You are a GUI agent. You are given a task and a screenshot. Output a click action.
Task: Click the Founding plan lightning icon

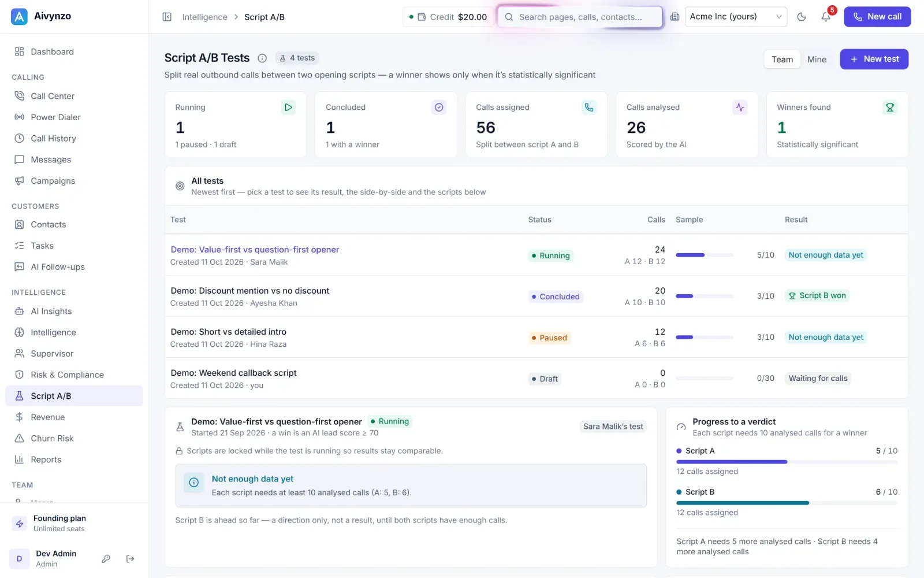[20, 524]
